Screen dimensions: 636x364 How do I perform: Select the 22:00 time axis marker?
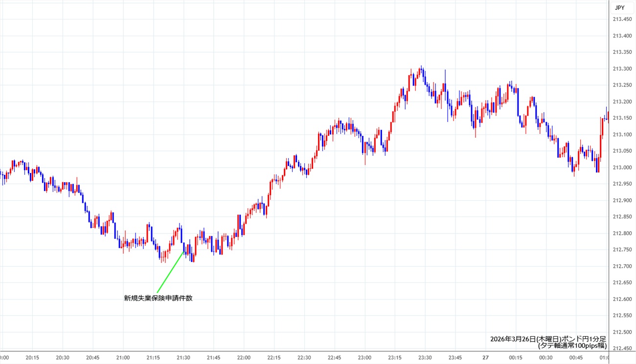point(244,358)
